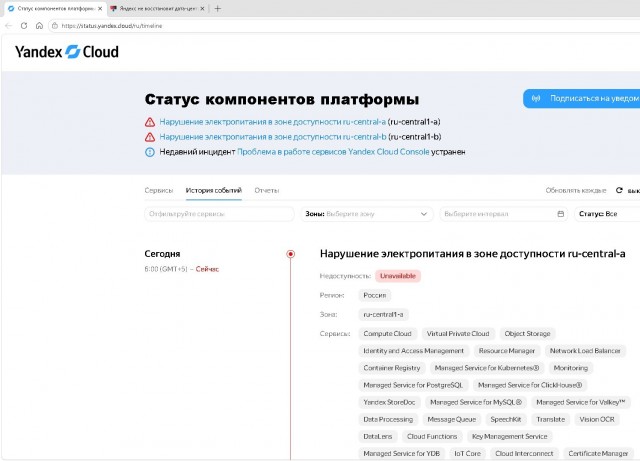Click the service filter input field
The image size is (640, 461).
click(219, 214)
